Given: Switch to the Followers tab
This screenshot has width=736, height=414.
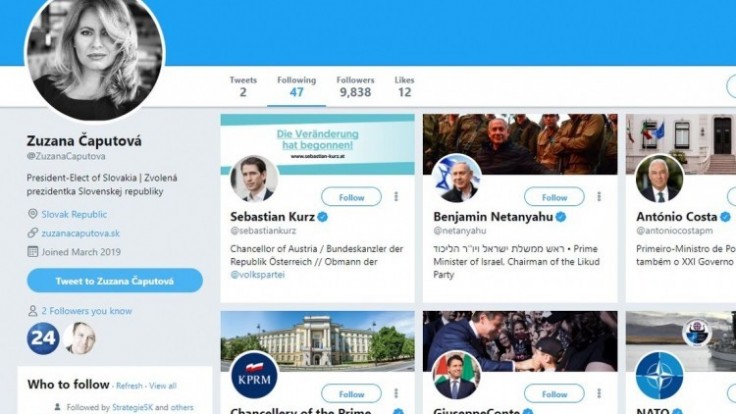Looking at the screenshot, I should coord(354,86).
